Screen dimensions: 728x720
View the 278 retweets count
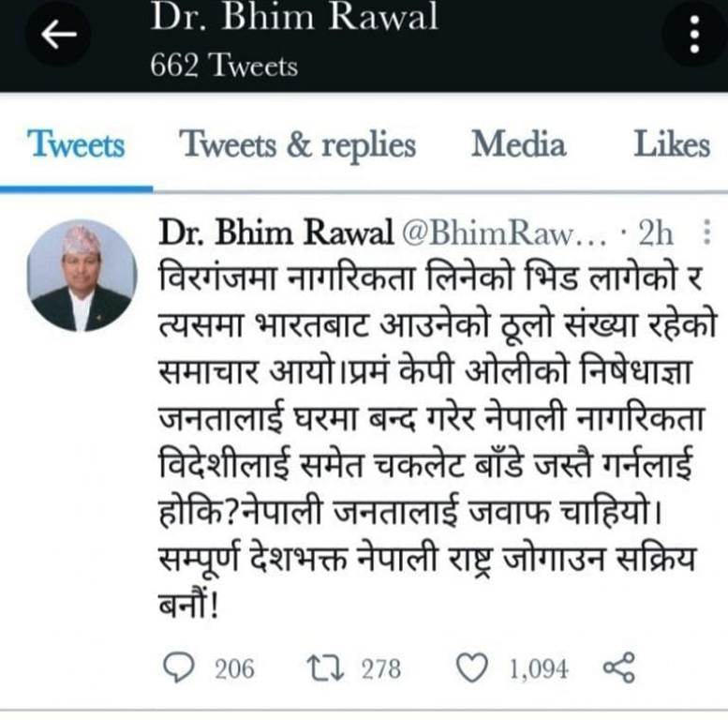(381, 668)
